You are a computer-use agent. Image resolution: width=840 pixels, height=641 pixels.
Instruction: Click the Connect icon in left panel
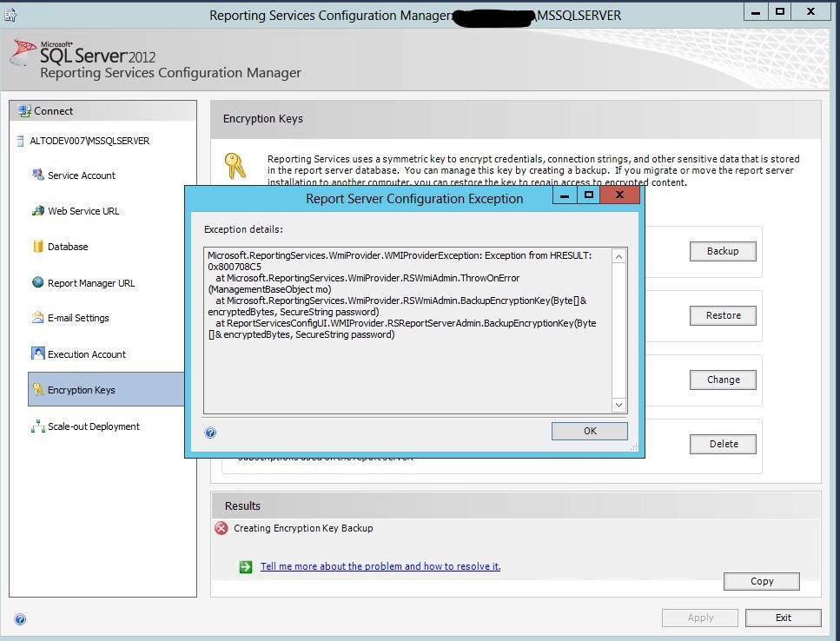click(23, 111)
